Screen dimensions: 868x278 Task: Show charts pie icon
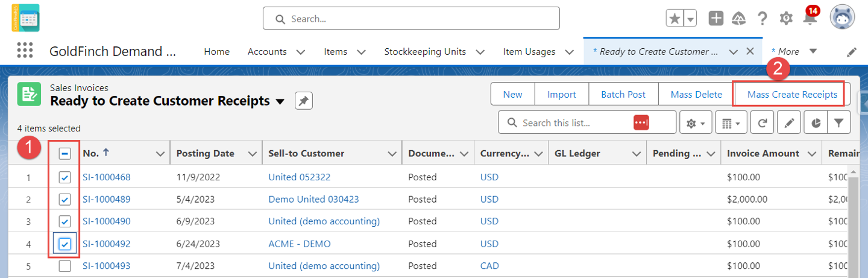coord(816,122)
